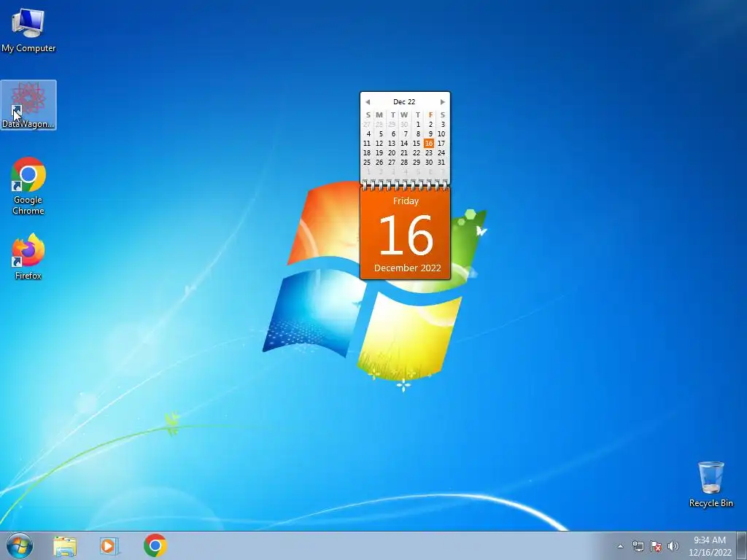Click the Dec 22 month title
Viewport: 747px width, 560px height.
[x=404, y=102]
